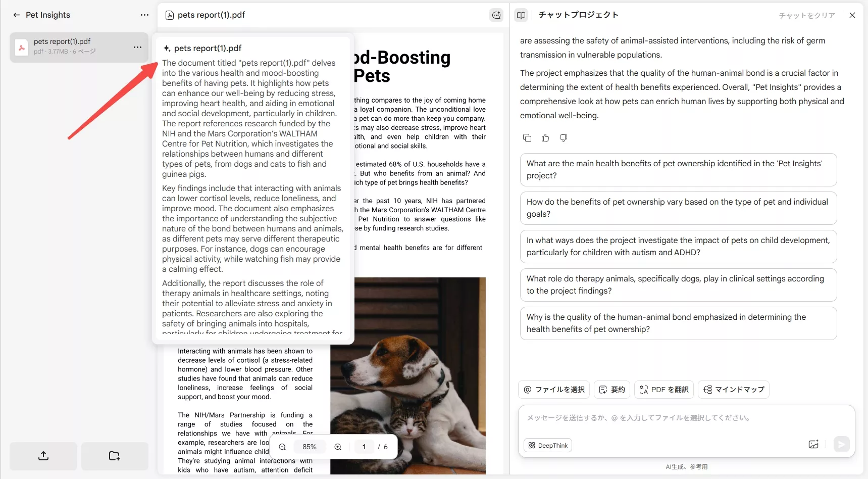Screen dimensions: 868x479
Task: Give thumbs up to the response
Action: 545,138
